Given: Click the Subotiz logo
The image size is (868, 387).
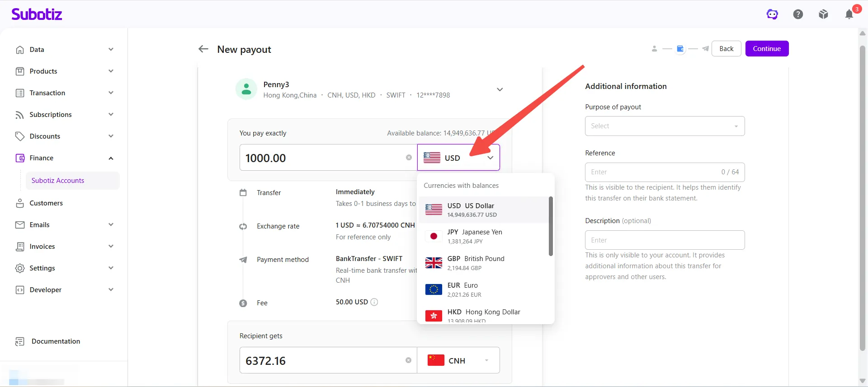Looking at the screenshot, I should (x=37, y=14).
